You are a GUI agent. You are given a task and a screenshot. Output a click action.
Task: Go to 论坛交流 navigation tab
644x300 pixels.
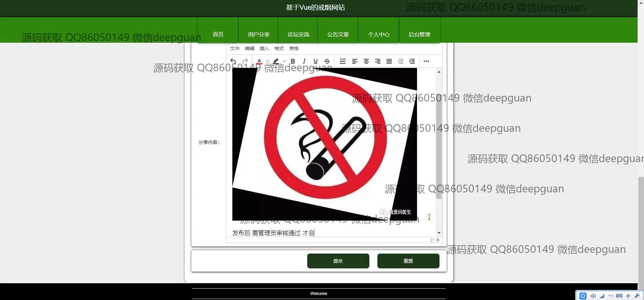(298, 34)
